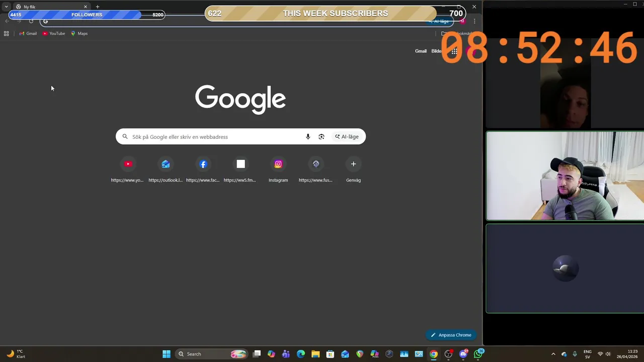This screenshot has width=644, height=362.
Task: Open the ENG SV language switcher
Action: (587, 354)
